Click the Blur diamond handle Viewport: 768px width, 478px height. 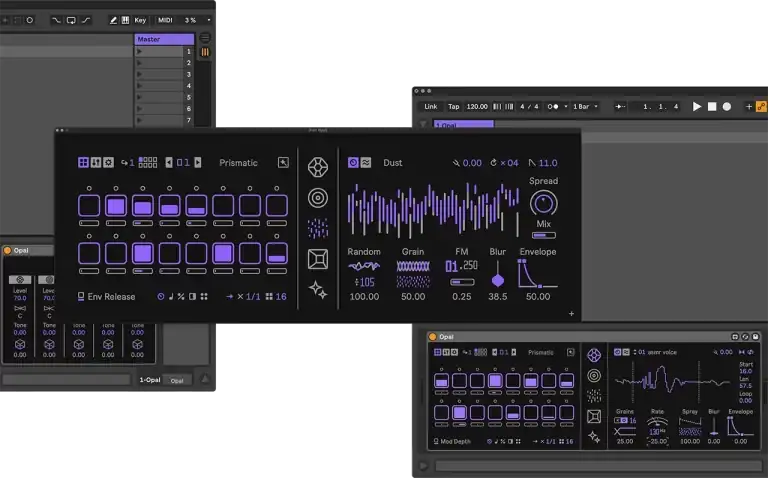pyautogui.click(x=498, y=281)
